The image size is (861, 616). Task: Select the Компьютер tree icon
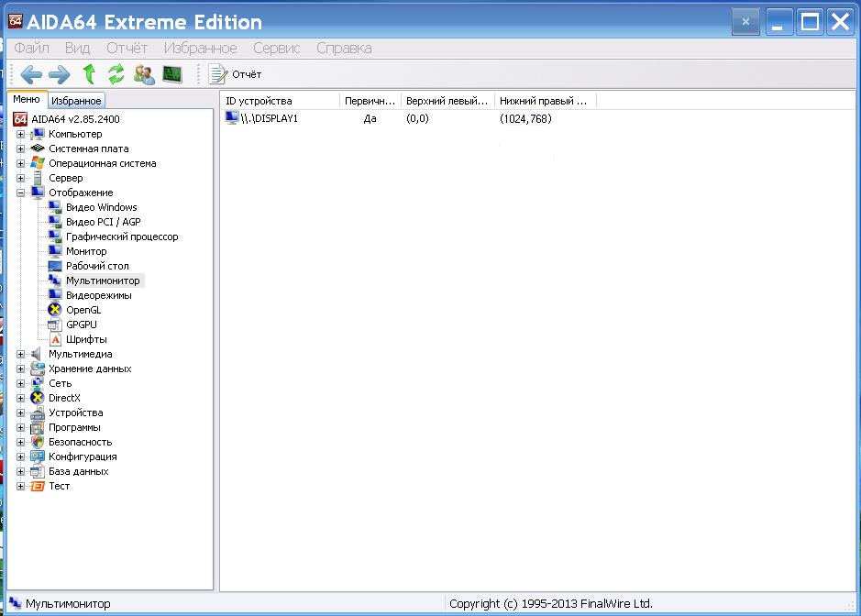coord(38,134)
